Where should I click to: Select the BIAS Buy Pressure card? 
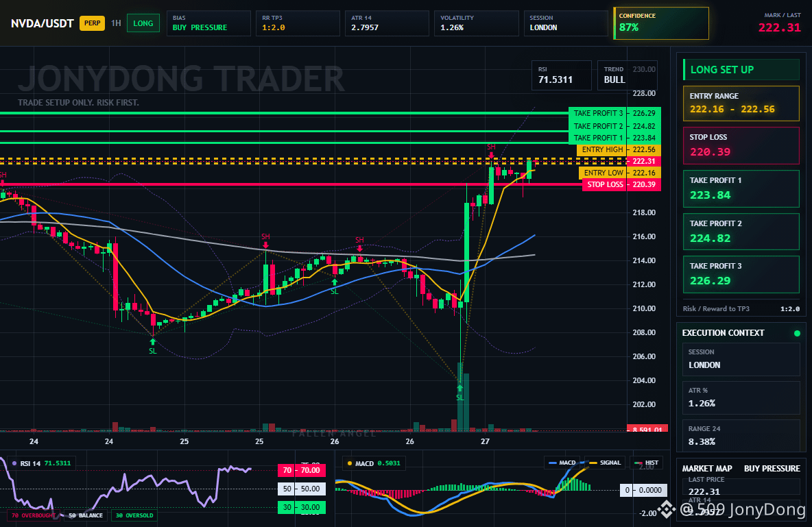(x=208, y=23)
